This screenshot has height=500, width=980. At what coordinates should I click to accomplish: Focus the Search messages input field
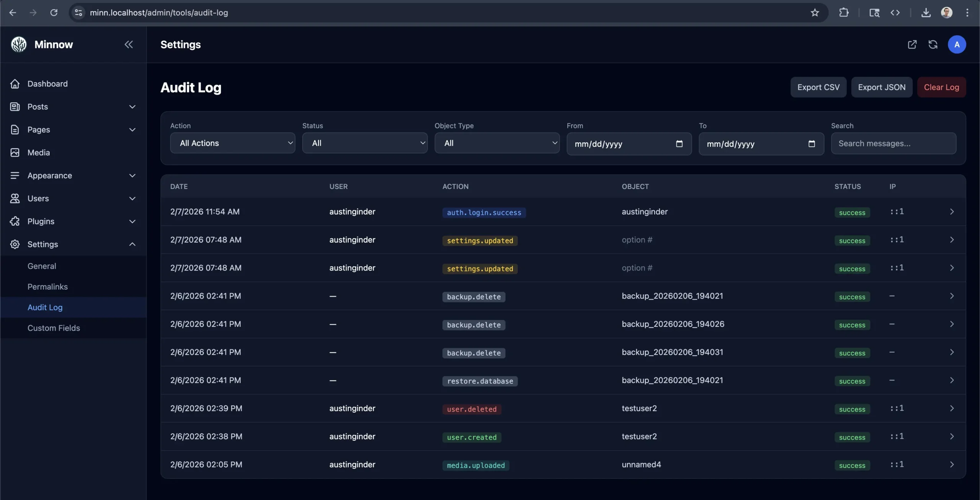tap(893, 144)
